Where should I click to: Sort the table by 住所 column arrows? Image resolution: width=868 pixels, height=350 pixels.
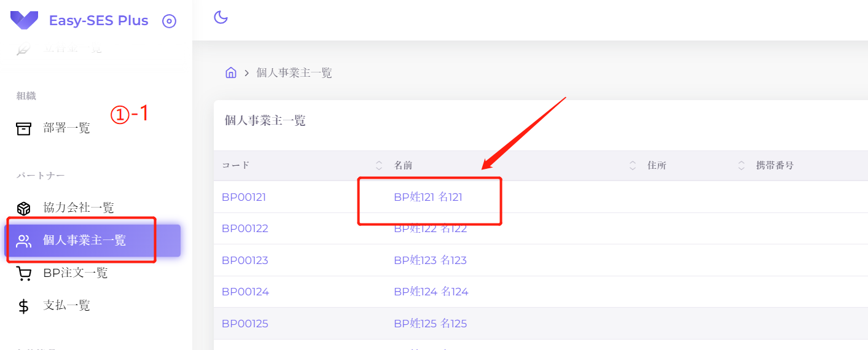tap(741, 165)
